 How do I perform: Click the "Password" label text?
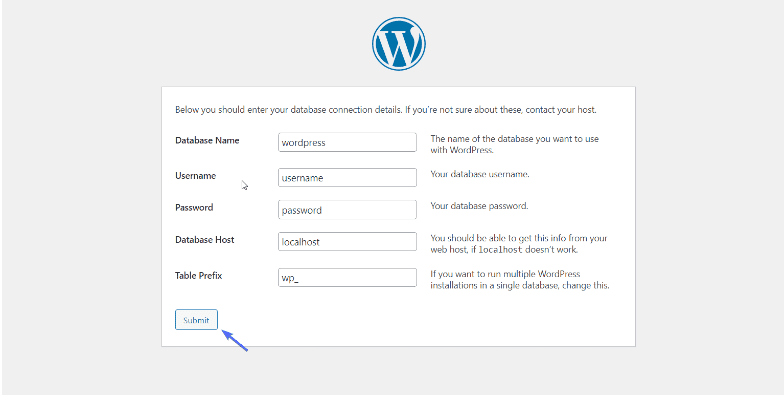tap(194, 208)
